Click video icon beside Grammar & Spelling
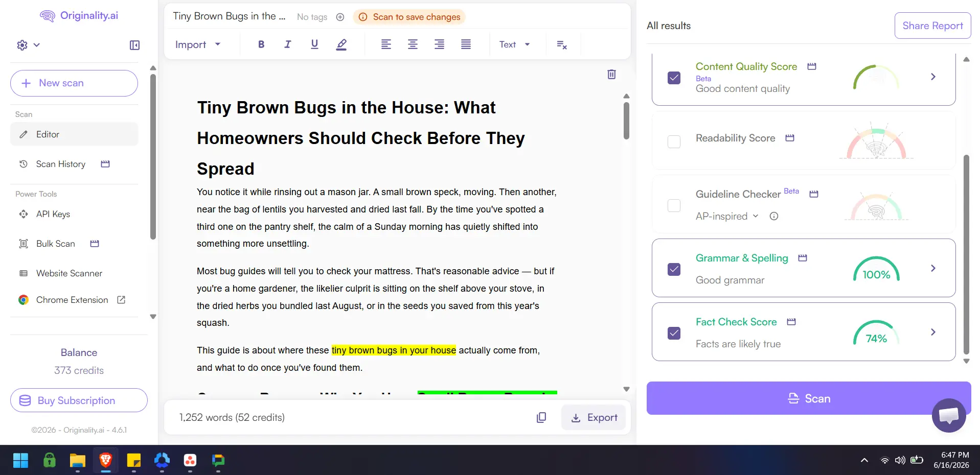 coord(803,258)
